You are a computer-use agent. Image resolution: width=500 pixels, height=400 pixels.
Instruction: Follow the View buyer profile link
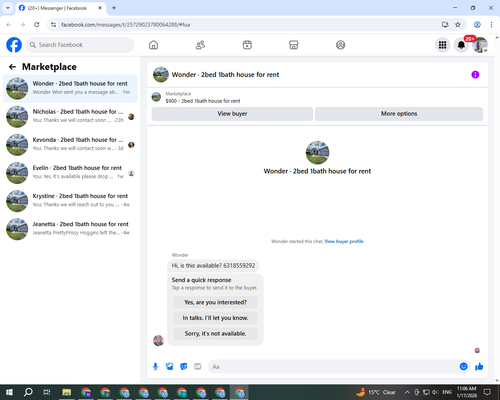(344, 241)
